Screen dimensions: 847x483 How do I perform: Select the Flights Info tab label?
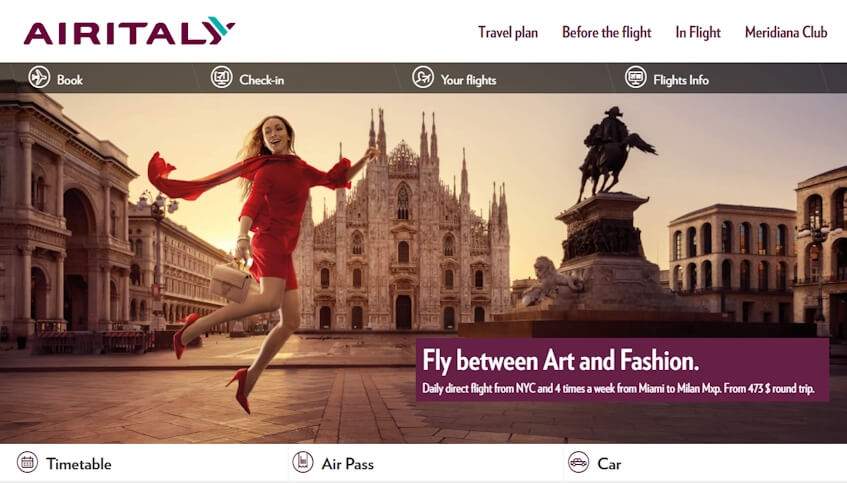click(681, 80)
